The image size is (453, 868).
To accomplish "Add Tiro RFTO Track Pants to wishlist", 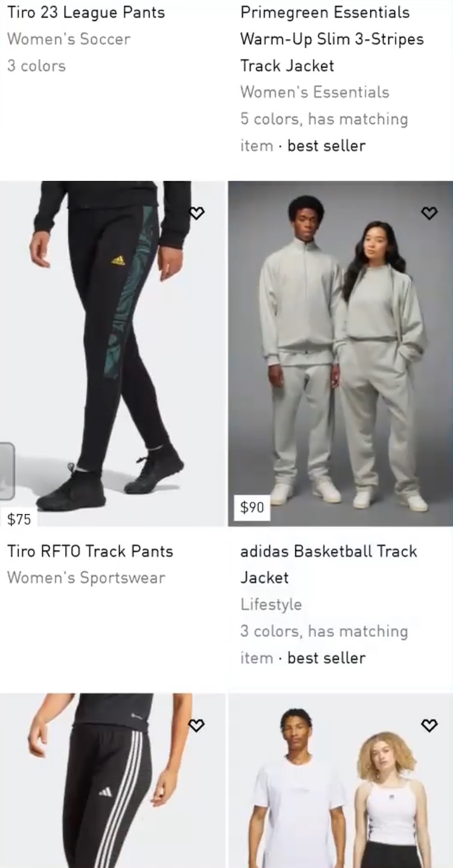I will (197, 213).
